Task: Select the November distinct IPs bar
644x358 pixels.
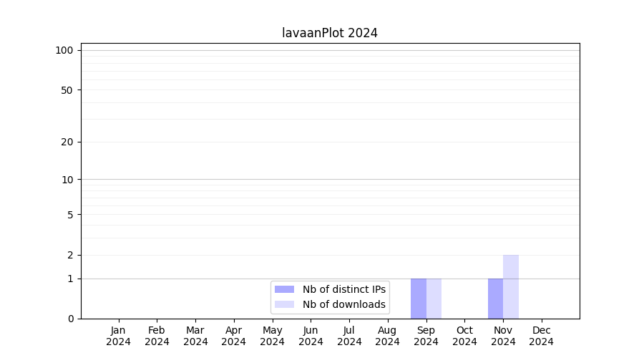Action: [495, 299]
